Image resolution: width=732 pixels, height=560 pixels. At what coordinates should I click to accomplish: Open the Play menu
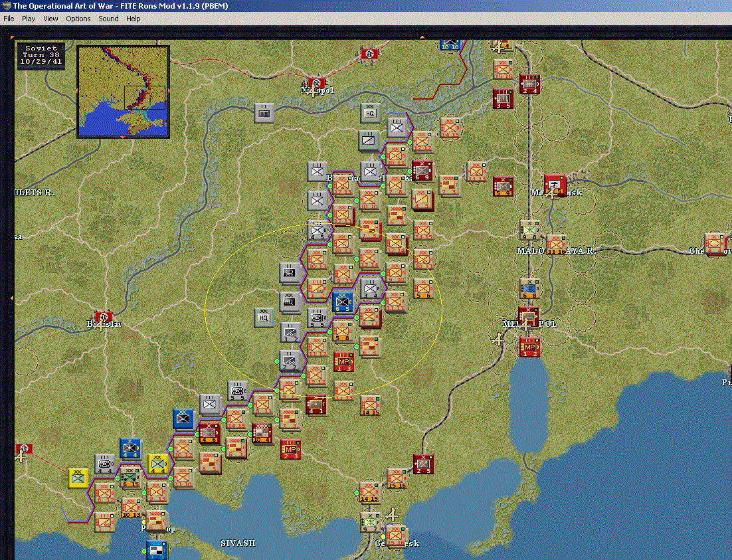pyautogui.click(x=29, y=19)
